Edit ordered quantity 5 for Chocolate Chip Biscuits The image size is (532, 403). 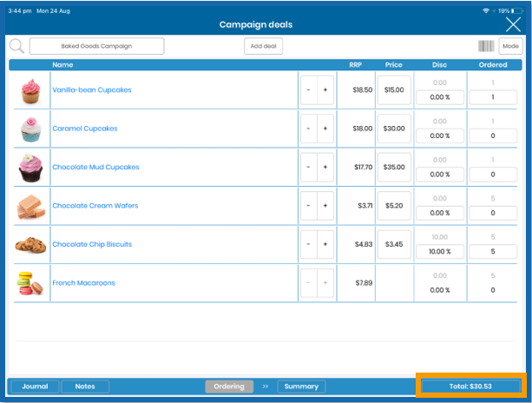click(493, 252)
